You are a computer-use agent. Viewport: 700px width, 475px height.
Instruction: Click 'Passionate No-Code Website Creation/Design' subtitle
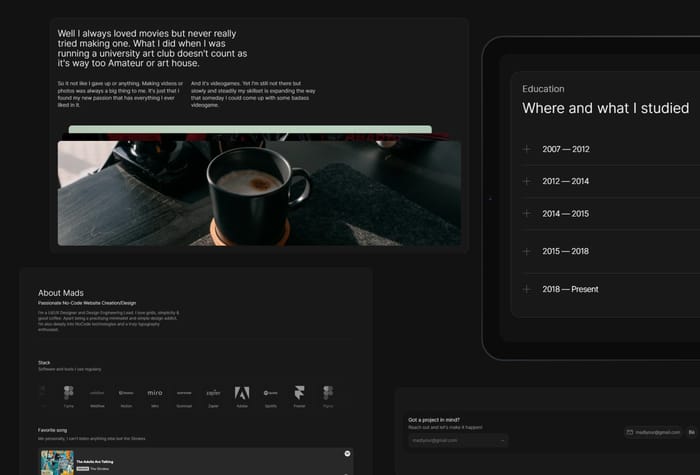pyautogui.click(x=87, y=303)
